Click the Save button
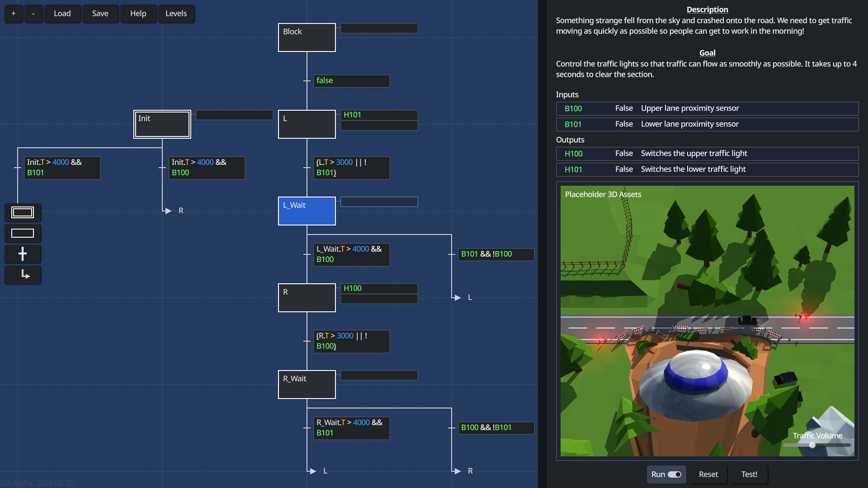The height and width of the screenshot is (488, 868). click(x=100, y=14)
